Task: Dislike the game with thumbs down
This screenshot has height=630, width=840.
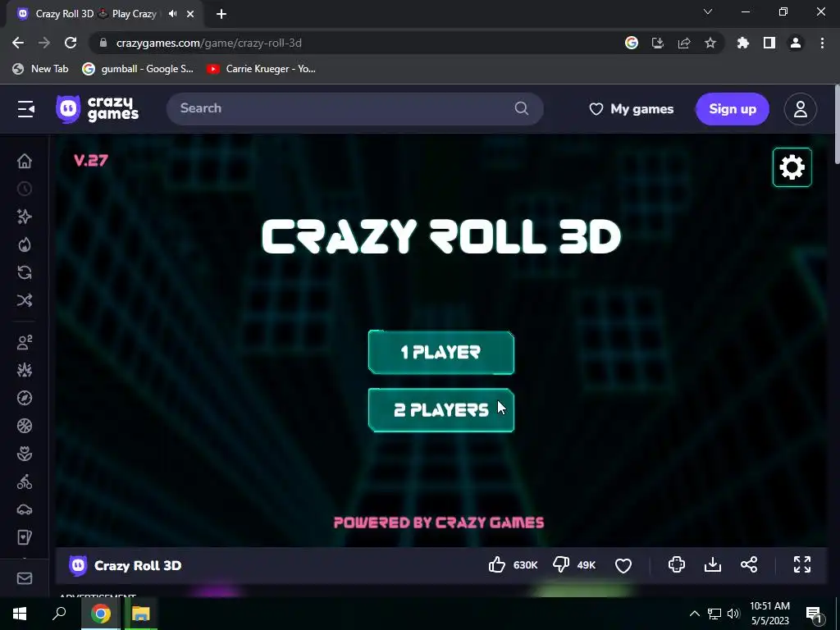Action: (561, 564)
